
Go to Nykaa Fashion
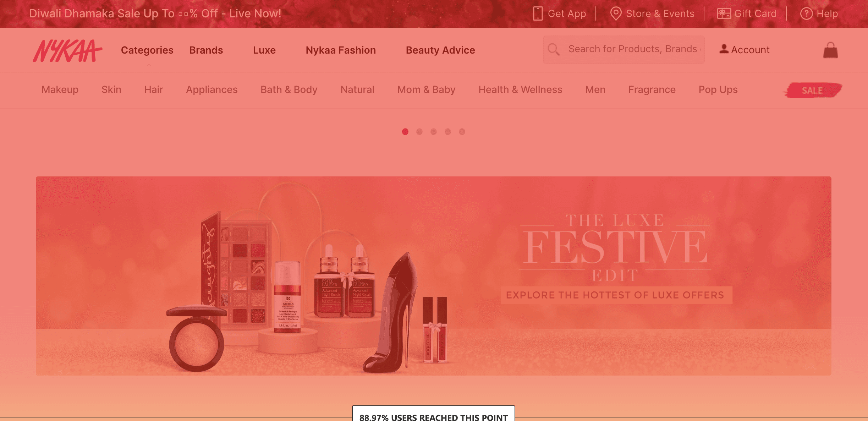(341, 50)
